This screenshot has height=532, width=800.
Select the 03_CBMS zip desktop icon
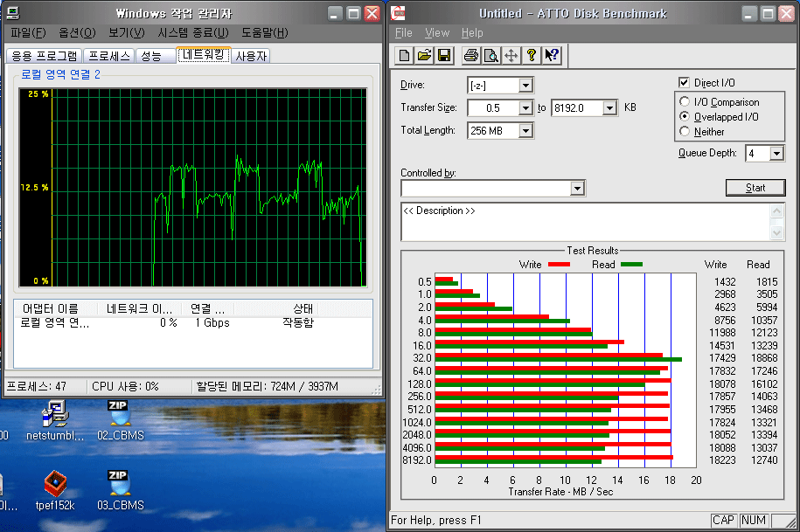point(121,491)
